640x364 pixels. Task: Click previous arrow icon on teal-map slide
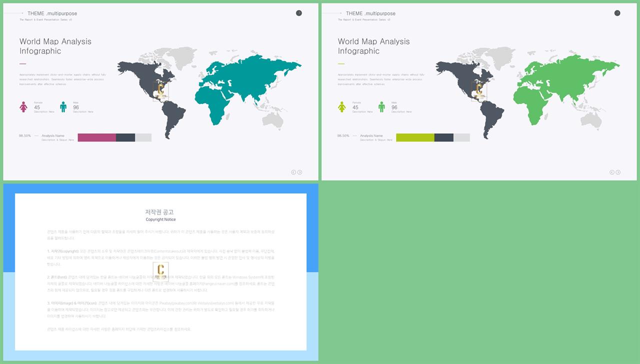coord(293,172)
